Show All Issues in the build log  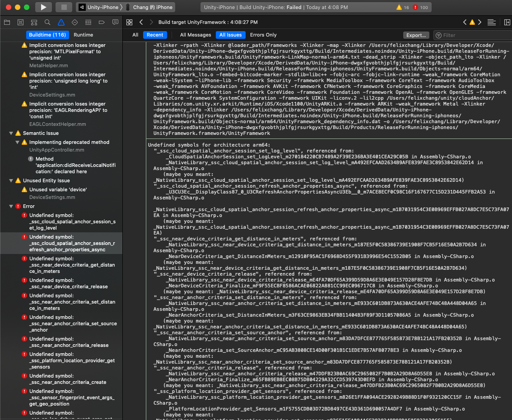tap(231, 35)
